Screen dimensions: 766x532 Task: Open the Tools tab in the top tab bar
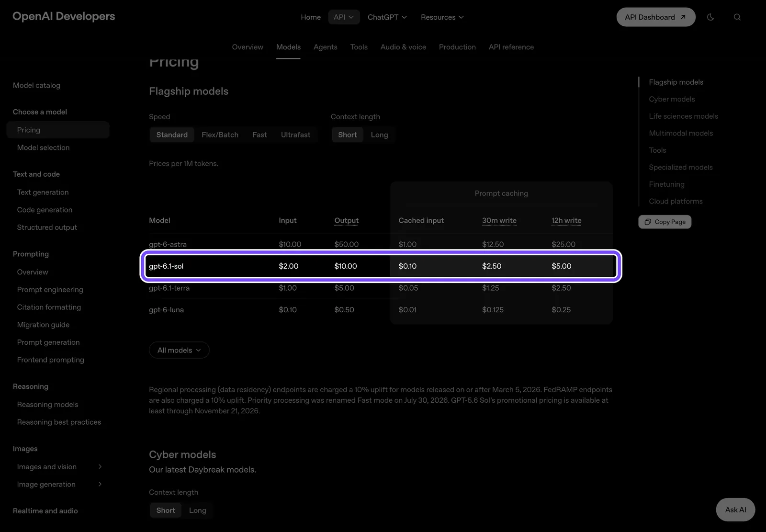point(359,47)
